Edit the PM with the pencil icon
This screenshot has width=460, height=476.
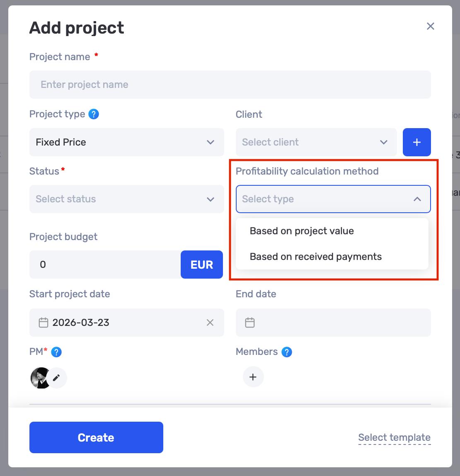(56, 378)
